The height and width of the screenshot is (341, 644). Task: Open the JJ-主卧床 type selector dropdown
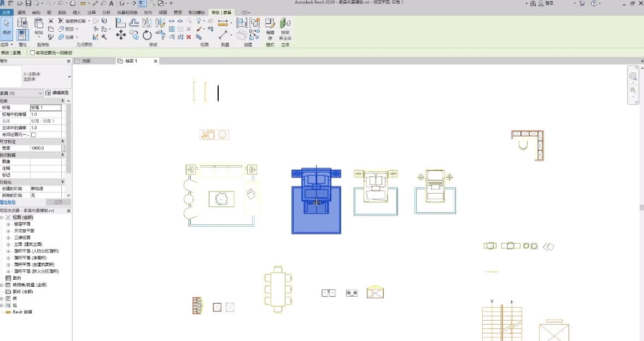coord(69,77)
